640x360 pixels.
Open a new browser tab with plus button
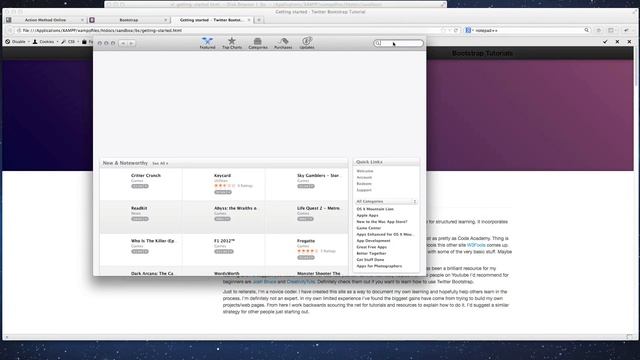259,20
